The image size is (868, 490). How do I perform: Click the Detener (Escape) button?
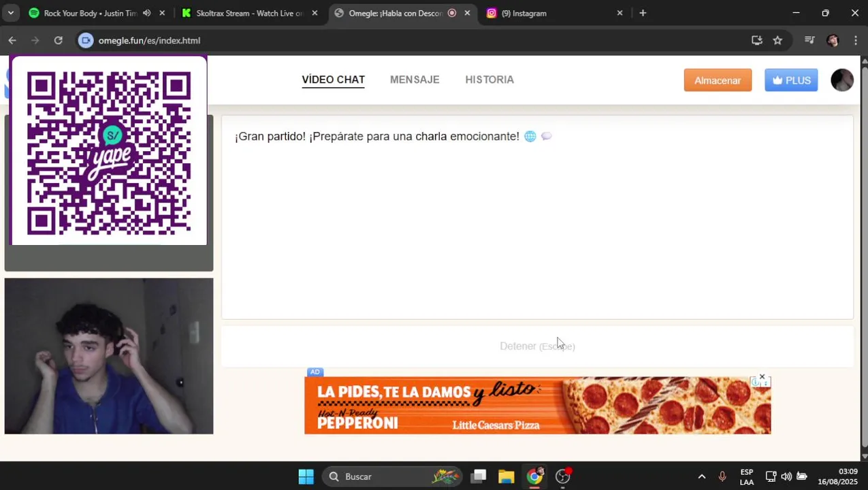537,346
